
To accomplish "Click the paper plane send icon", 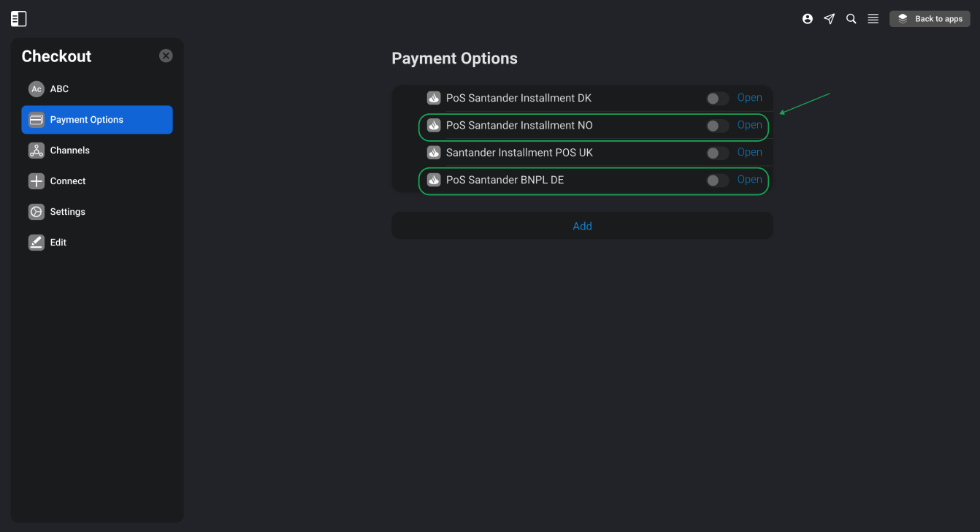I will click(830, 19).
